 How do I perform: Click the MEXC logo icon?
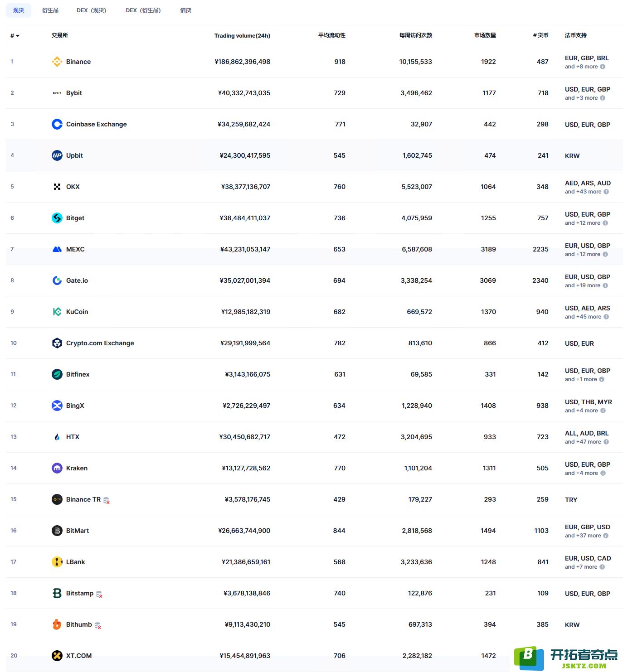[57, 249]
